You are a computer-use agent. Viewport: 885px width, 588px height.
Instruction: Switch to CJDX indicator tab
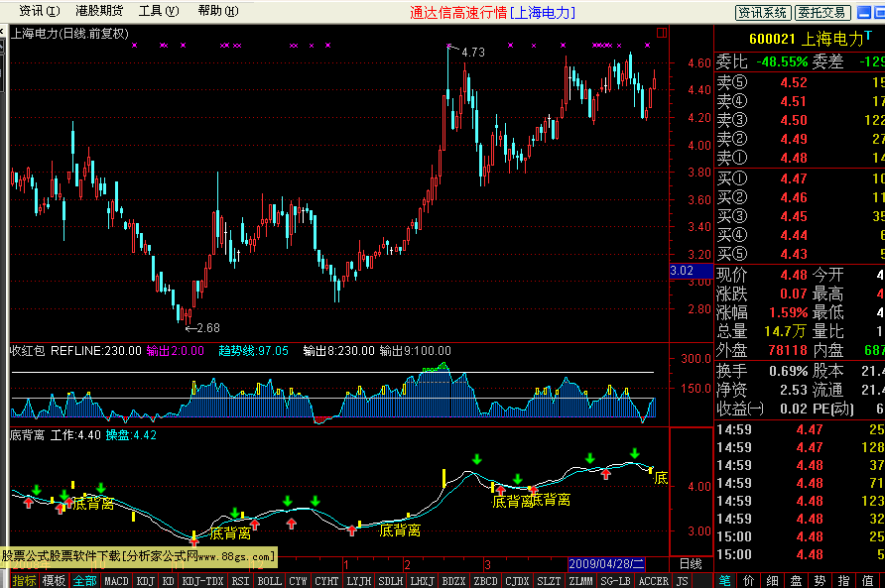click(517, 581)
